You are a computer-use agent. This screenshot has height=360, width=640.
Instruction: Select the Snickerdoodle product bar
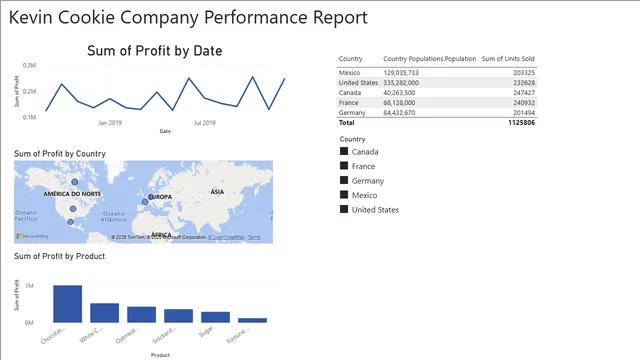point(178,316)
